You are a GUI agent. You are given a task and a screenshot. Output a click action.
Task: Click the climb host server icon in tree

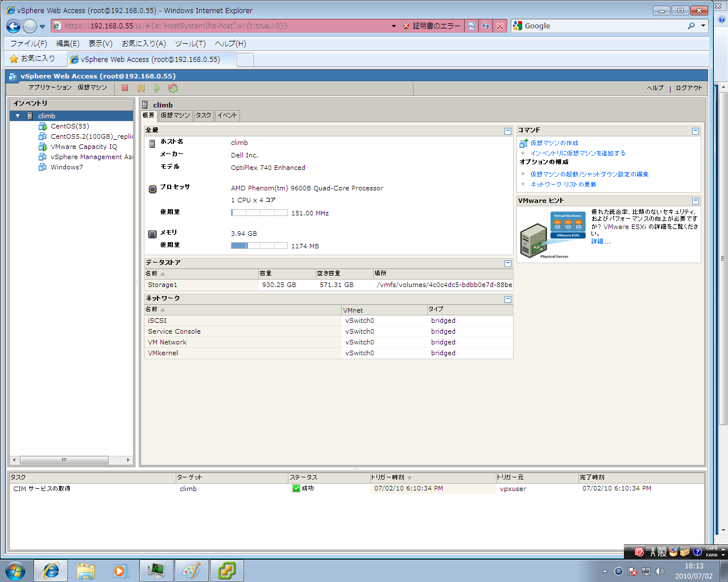coord(30,116)
